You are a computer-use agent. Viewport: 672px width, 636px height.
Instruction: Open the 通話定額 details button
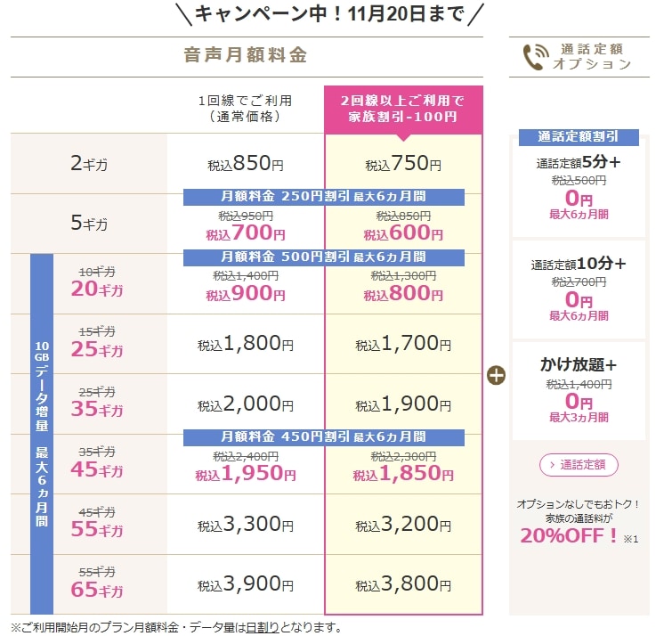click(578, 464)
